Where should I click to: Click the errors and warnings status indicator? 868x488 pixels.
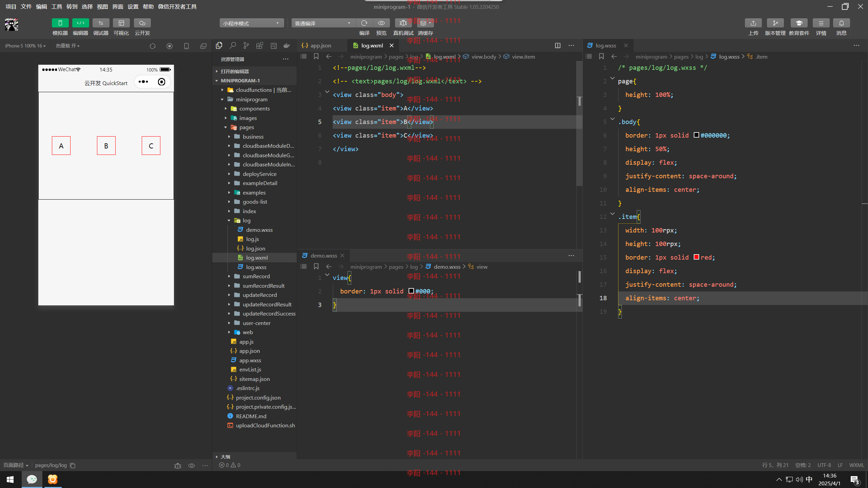(x=230, y=465)
